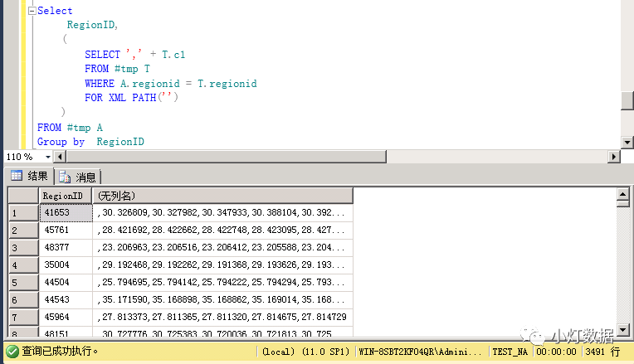Screen dimensions: 634x364
Task: Select the RegionID cell containing 41653
Action: [x=66, y=213]
